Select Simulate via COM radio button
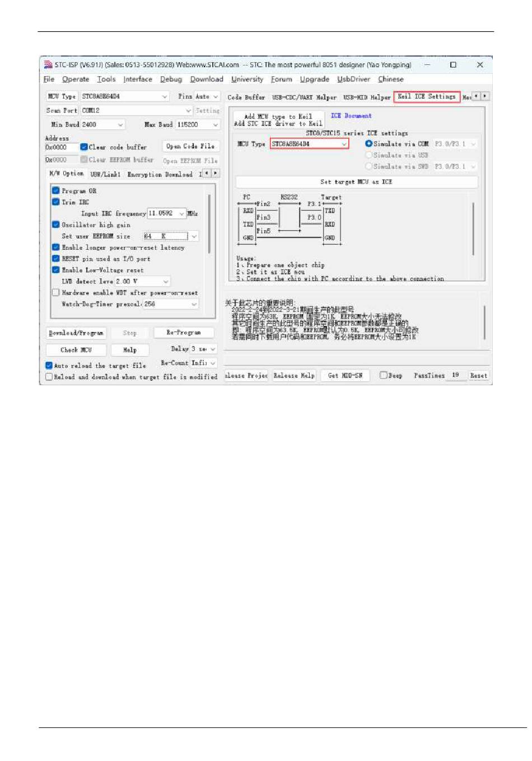Viewport: 532px width, 761px height. 368,144
